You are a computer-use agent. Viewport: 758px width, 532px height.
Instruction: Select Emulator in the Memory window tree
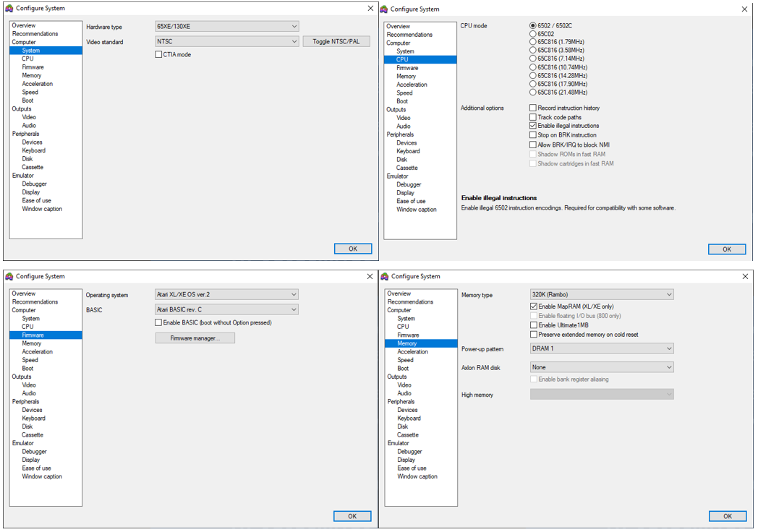pos(399,443)
